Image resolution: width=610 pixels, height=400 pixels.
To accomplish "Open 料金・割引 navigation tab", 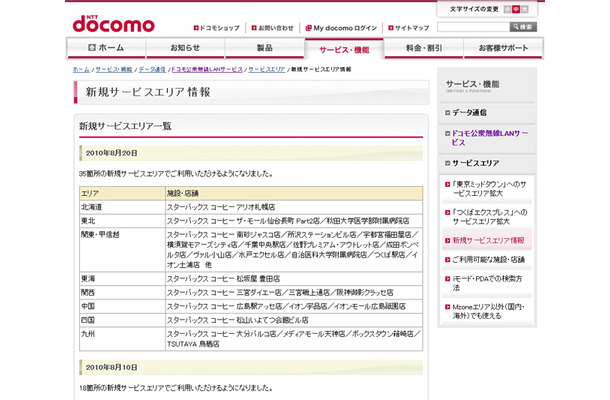I will tap(424, 48).
